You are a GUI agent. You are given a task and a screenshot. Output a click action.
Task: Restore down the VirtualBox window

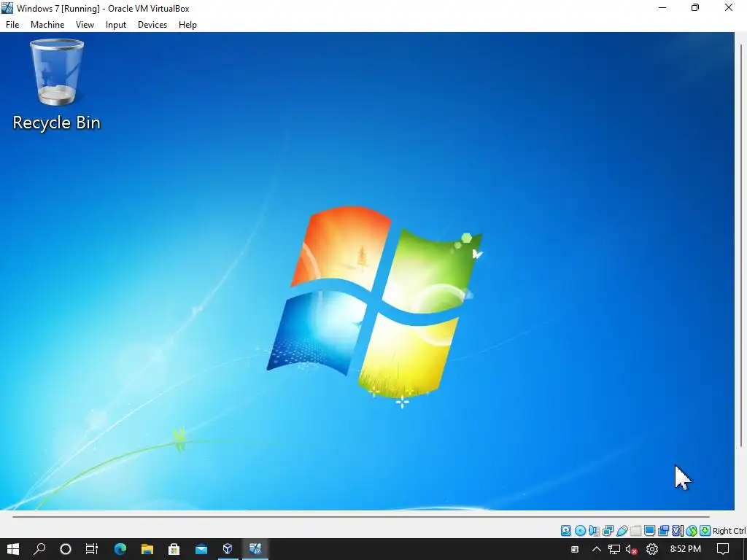pos(695,8)
